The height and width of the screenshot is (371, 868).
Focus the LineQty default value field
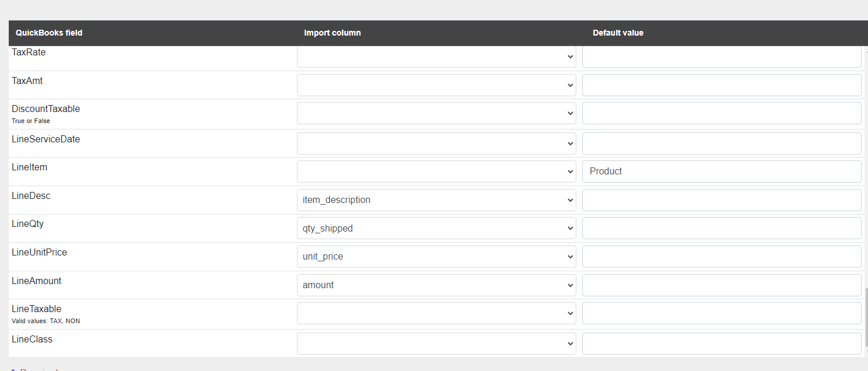point(722,228)
